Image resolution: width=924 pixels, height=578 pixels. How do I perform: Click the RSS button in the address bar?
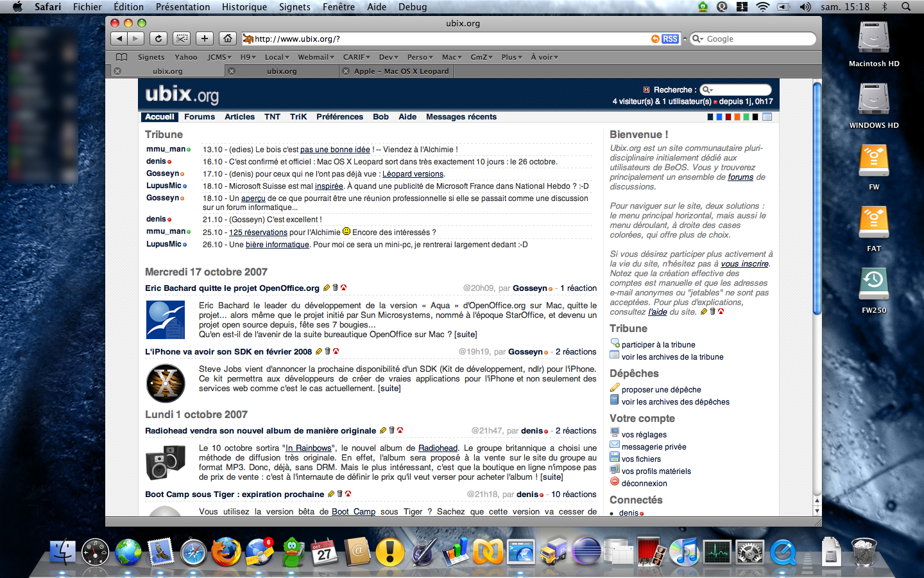pos(670,39)
